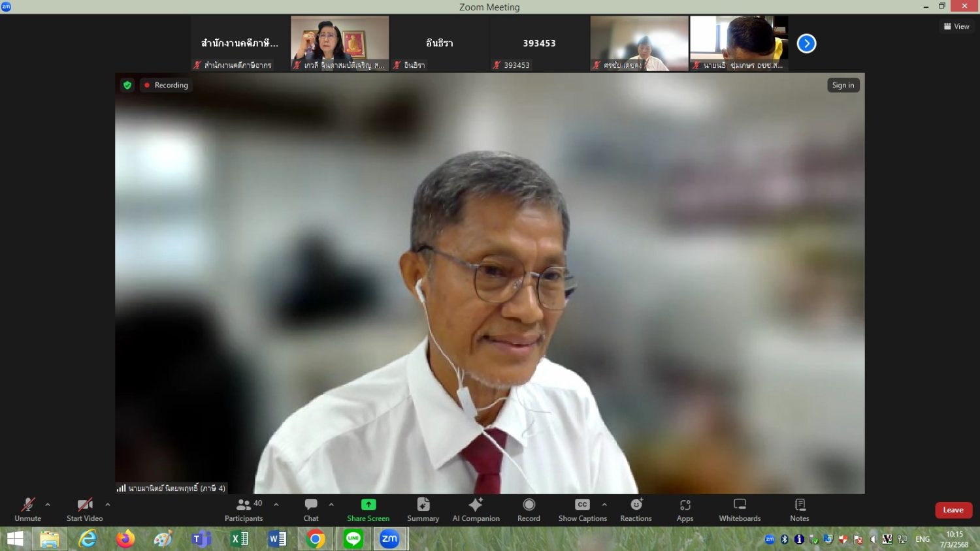Expand audio options arrow beside Unmute
This screenshot has height=551, width=980.
[48, 505]
